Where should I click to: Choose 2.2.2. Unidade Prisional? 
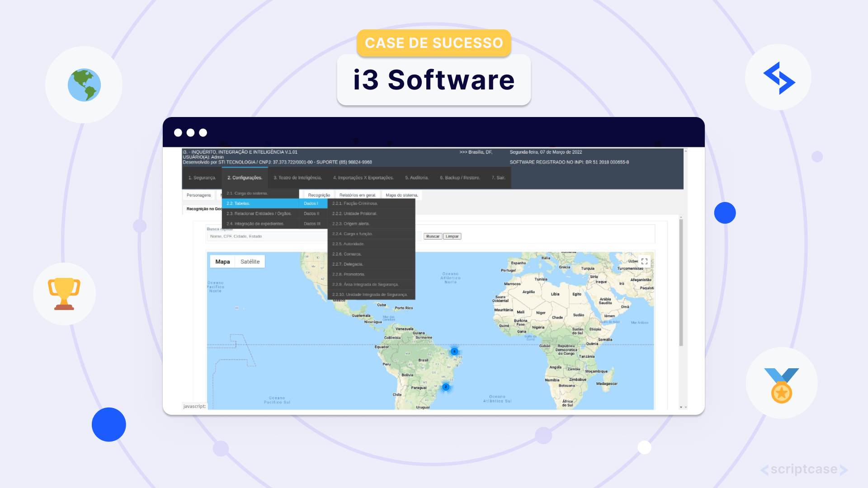pyautogui.click(x=371, y=214)
